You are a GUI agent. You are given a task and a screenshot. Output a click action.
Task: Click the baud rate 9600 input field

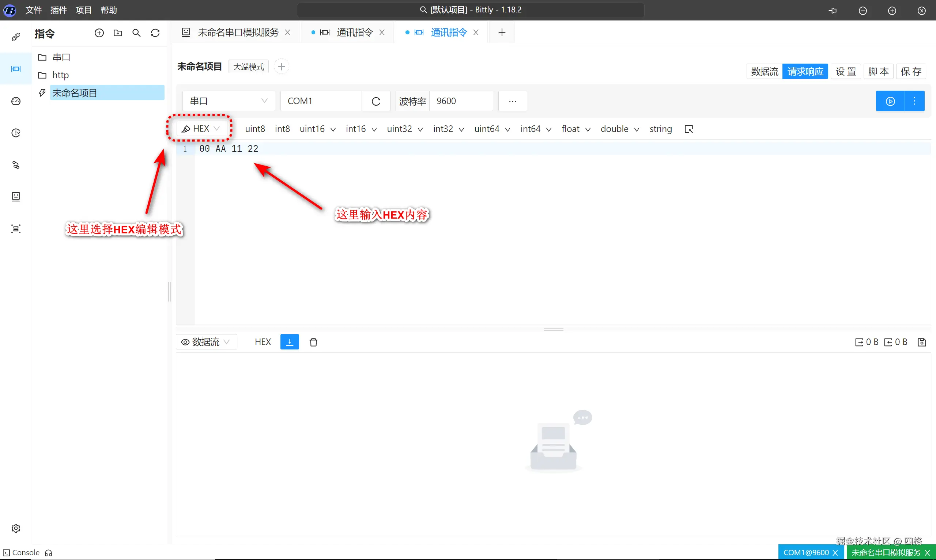pos(460,101)
